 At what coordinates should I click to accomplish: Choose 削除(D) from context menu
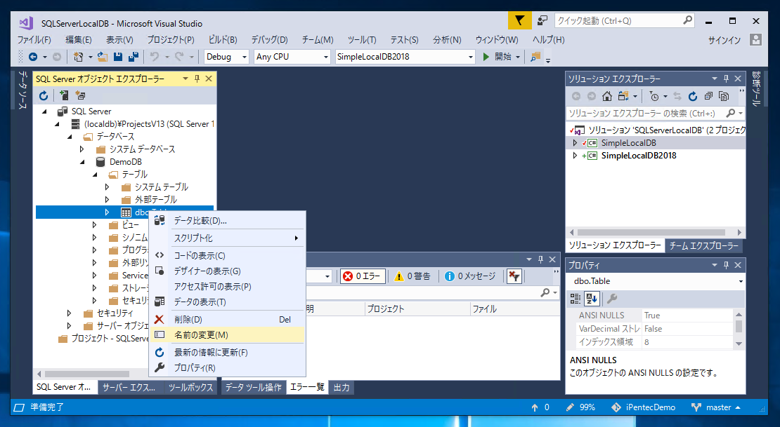click(x=228, y=320)
